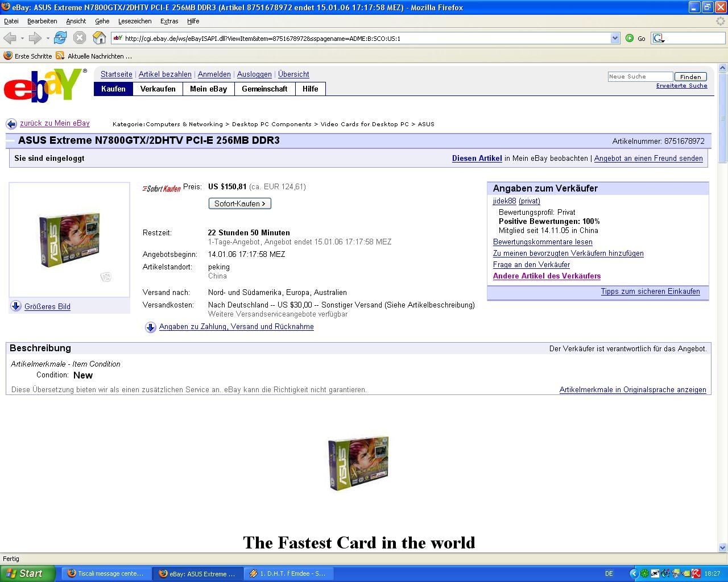This screenshot has height=582, width=728.
Task: Click in the Neue Suche input field
Action: pos(640,77)
